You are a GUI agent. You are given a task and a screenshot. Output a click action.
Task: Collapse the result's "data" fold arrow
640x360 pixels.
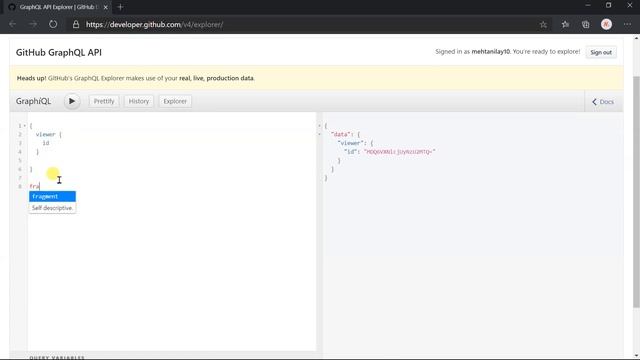coord(320,134)
